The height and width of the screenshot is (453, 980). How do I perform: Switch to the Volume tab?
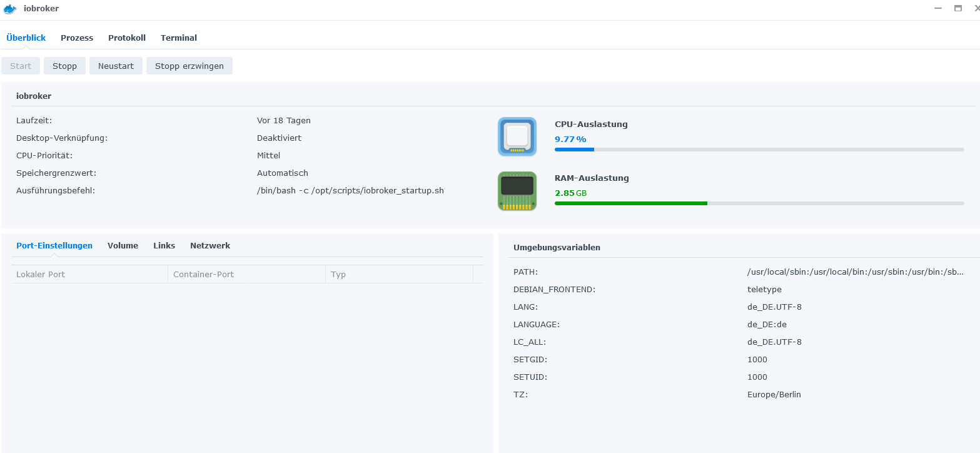[123, 245]
